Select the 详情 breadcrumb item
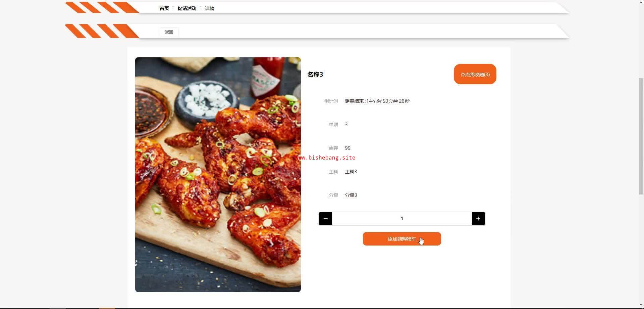The height and width of the screenshot is (309, 644). coord(210,8)
